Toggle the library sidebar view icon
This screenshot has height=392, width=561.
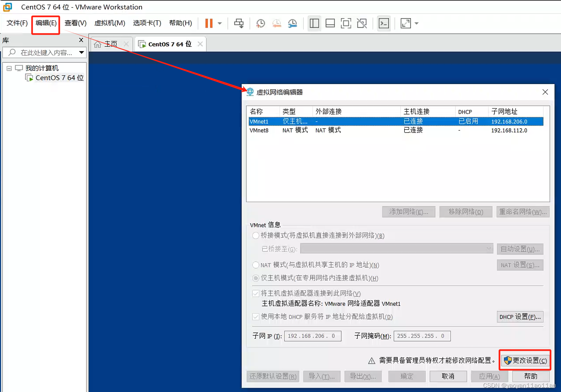pyautogui.click(x=314, y=23)
